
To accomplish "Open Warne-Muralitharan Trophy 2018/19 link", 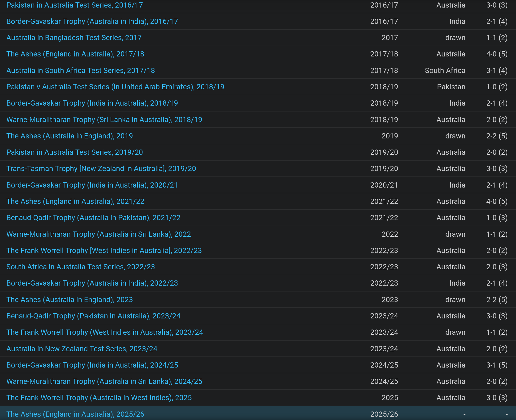I will pos(104,120).
